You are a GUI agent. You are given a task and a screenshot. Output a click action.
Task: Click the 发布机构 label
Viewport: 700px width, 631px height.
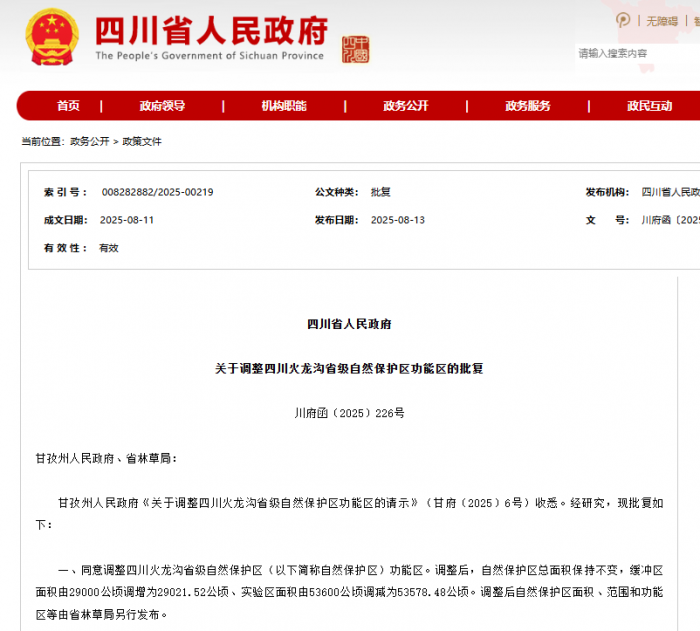(608, 192)
